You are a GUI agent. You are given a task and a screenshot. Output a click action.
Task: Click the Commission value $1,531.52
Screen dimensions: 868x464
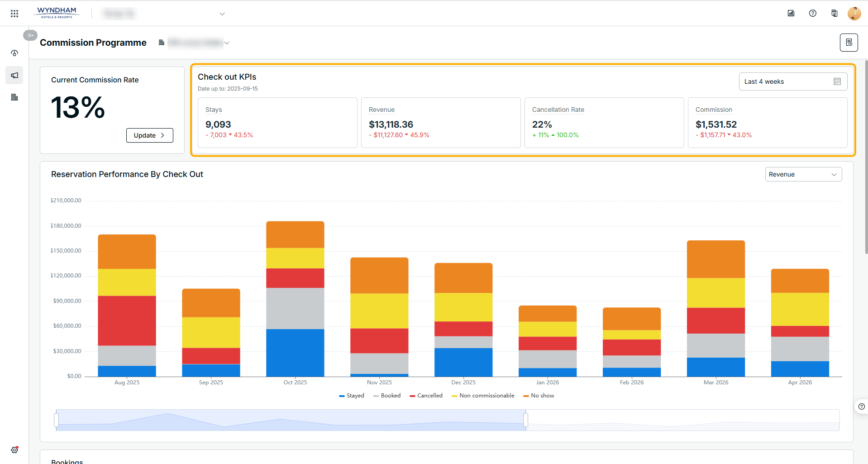pyautogui.click(x=716, y=124)
